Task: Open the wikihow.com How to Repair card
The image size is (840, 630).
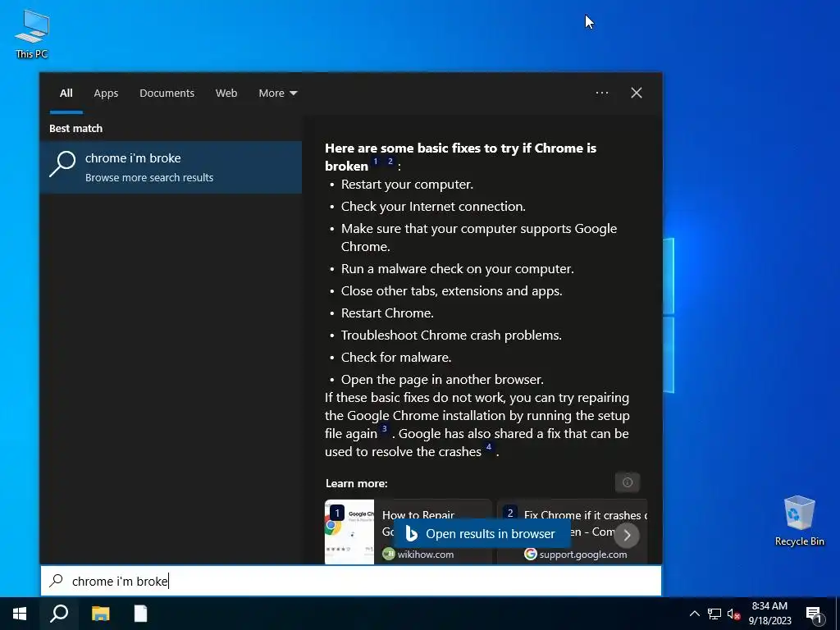Action: (x=408, y=532)
